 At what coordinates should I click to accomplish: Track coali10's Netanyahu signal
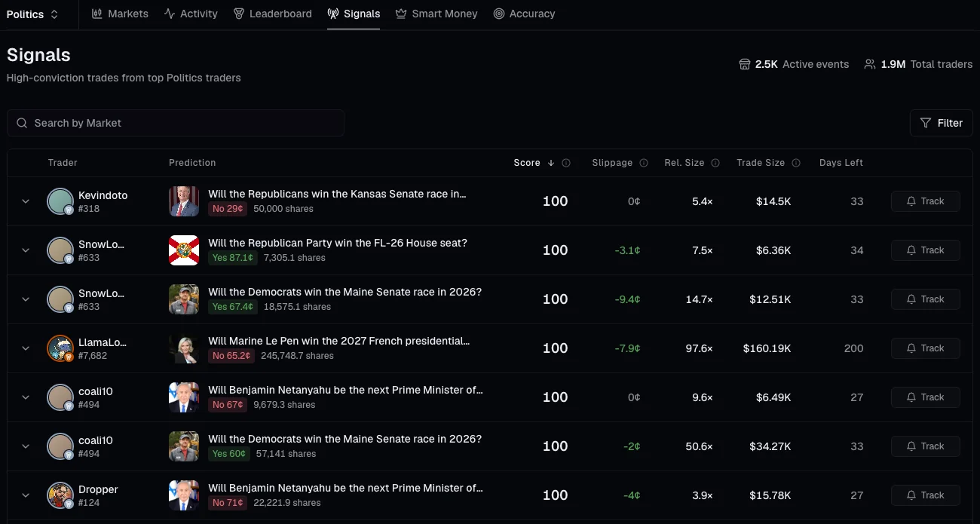pyautogui.click(x=926, y=397)
